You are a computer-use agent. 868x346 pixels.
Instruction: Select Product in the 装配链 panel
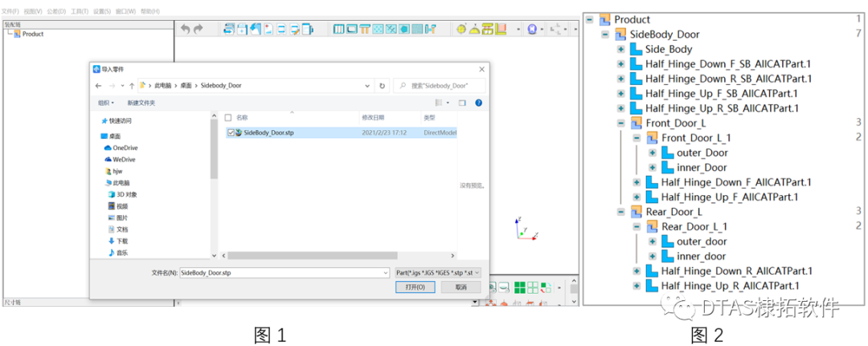point(33,34)
